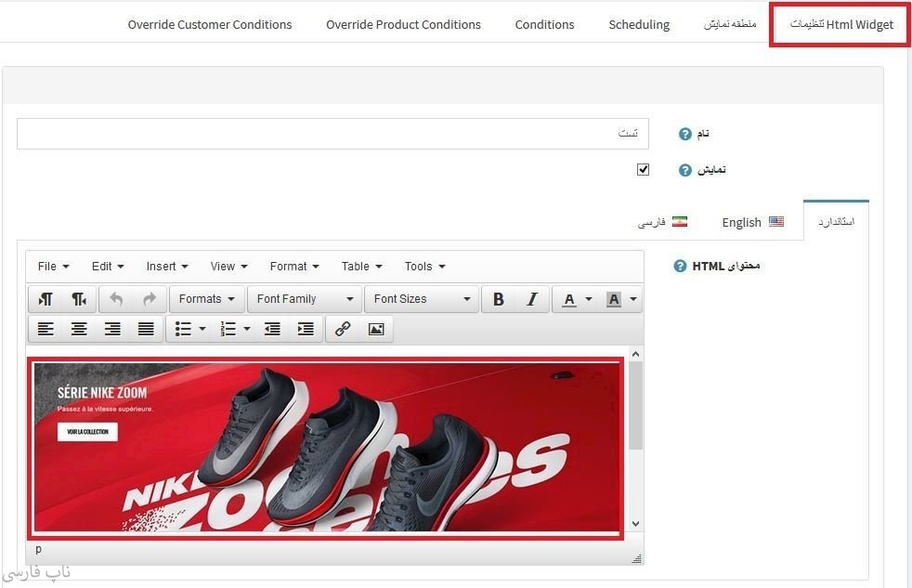Switch to the Scheduling tab
912x588 pixels.
639,24
